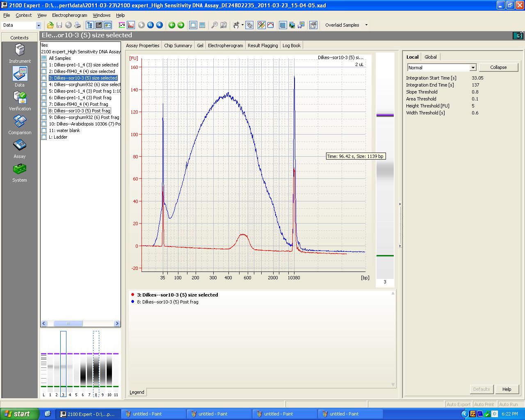Switch to Verification context icon
The width and height of the screenshot is (525, 420).
[x=20, y=98]
